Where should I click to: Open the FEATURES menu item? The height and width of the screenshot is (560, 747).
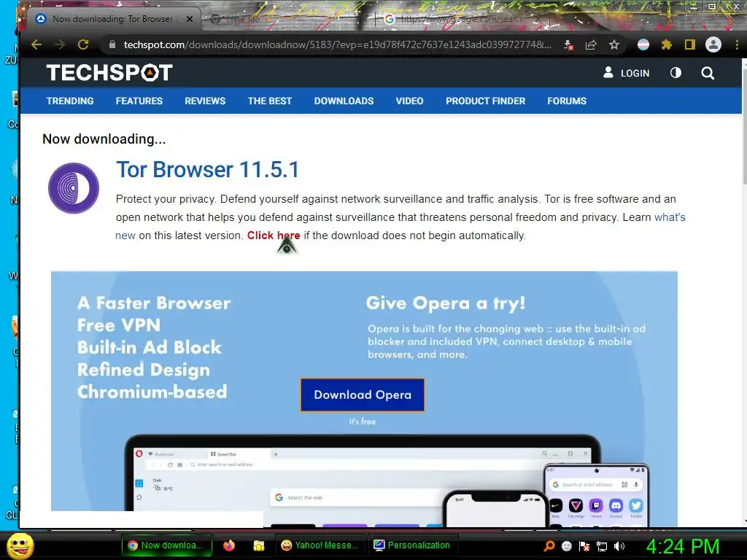(x=139, y=101)
